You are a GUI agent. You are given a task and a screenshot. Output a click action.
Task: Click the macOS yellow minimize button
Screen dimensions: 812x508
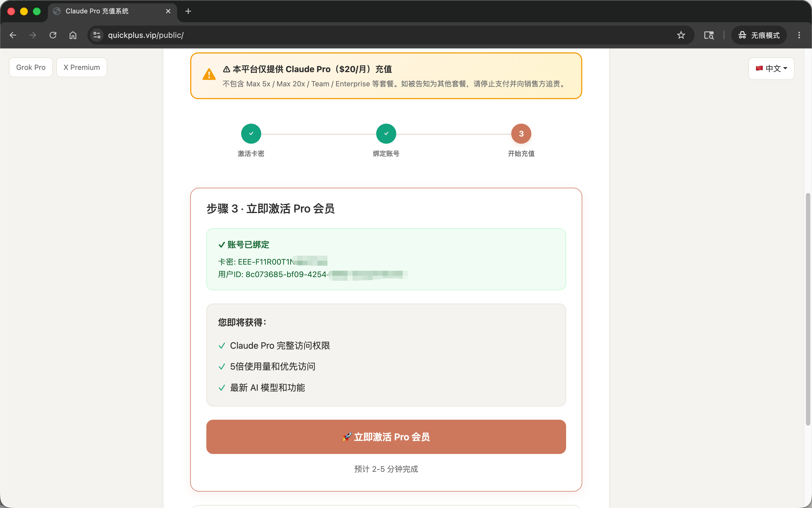tap(24, 11)
